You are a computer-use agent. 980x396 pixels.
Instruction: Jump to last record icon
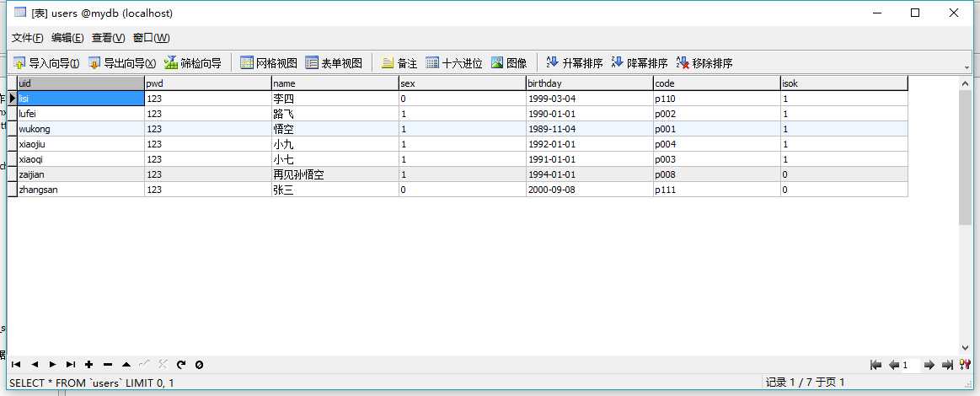(x=71, y=365)
